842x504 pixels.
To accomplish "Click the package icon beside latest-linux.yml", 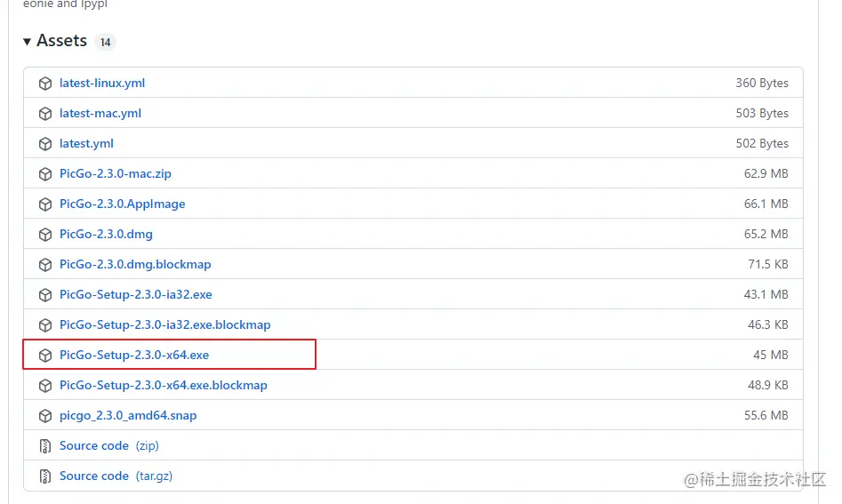I will (x=45, y=84).
